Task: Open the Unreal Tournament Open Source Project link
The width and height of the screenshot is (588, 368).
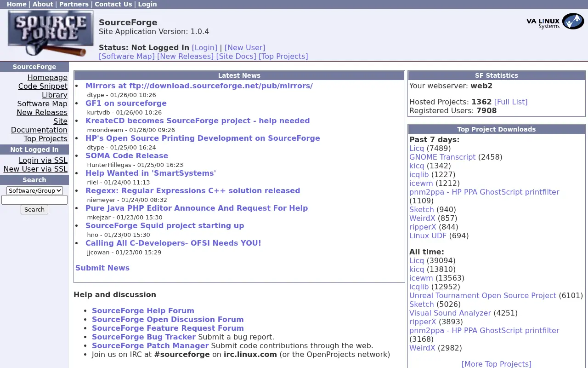Action: point(483,295)
